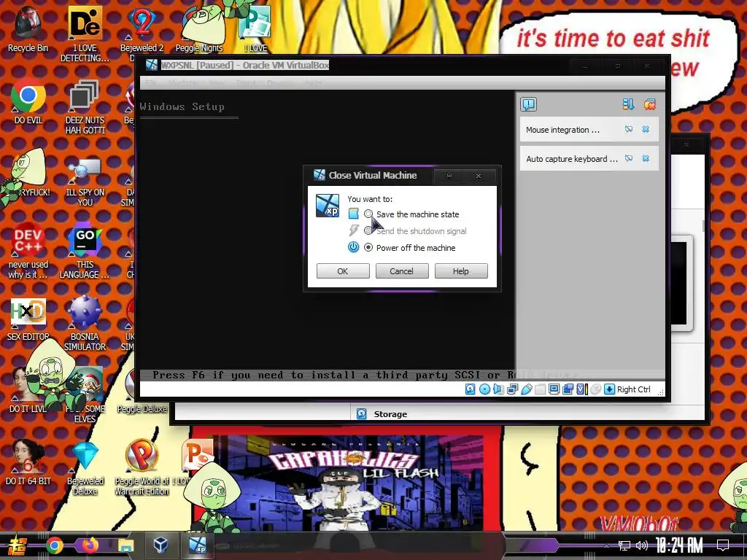747x560 pixels.
Task: Show hidden tray icons chevron
Action: 606,545
